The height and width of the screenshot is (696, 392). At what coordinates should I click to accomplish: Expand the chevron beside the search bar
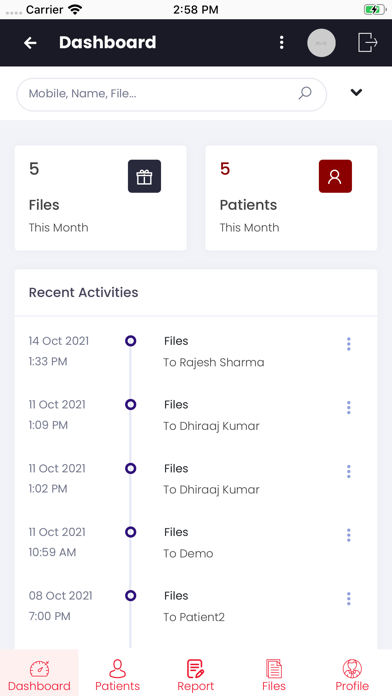coord(356,92)
